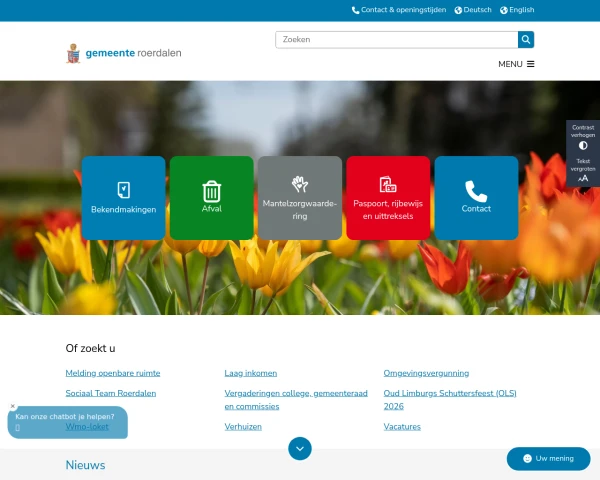
Task: Click the magnifier search button
Action: pyautogui.click(x=526, y=39)
